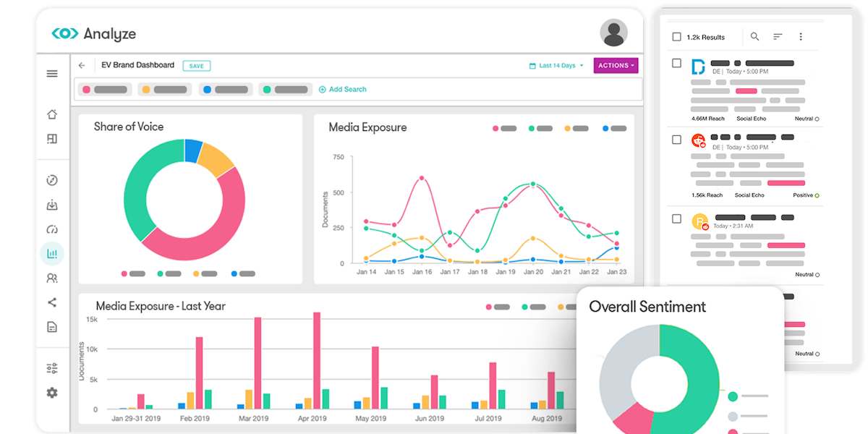The width and height of the screenshot is (868, 434).
Task: Click the Share icon in the left sidebar
Action: click(x=51, y=302)
